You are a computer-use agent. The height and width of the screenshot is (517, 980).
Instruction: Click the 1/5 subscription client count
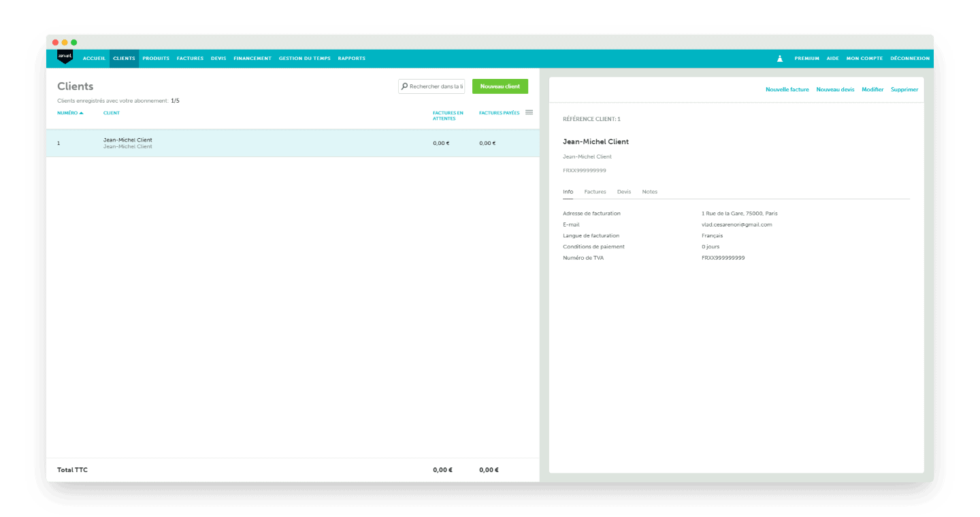click(175, 101)
